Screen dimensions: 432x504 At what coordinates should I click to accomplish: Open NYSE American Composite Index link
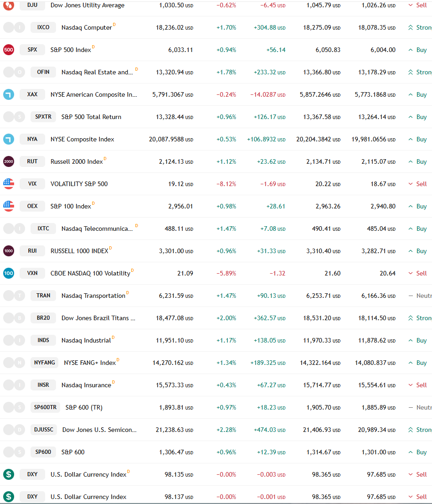[93, 94]
